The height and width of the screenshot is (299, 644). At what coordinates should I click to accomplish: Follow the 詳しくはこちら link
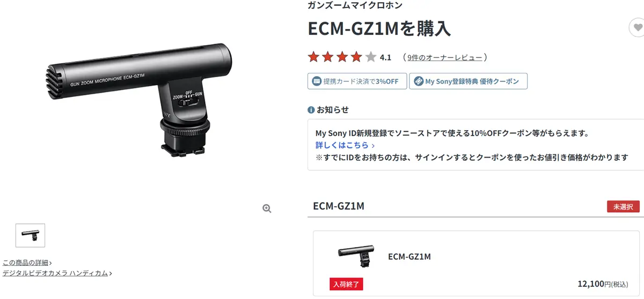[342, 145]
